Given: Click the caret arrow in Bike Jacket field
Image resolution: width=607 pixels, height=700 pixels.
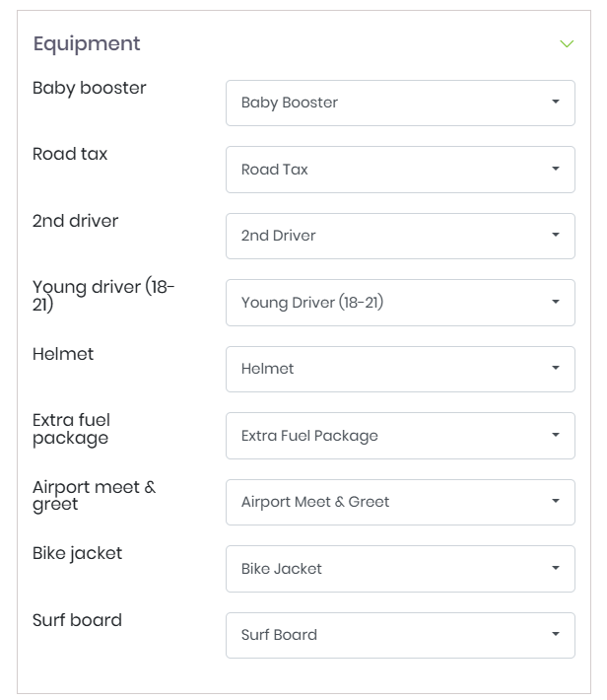Looking at the screenshot, I should coord(556,569).
